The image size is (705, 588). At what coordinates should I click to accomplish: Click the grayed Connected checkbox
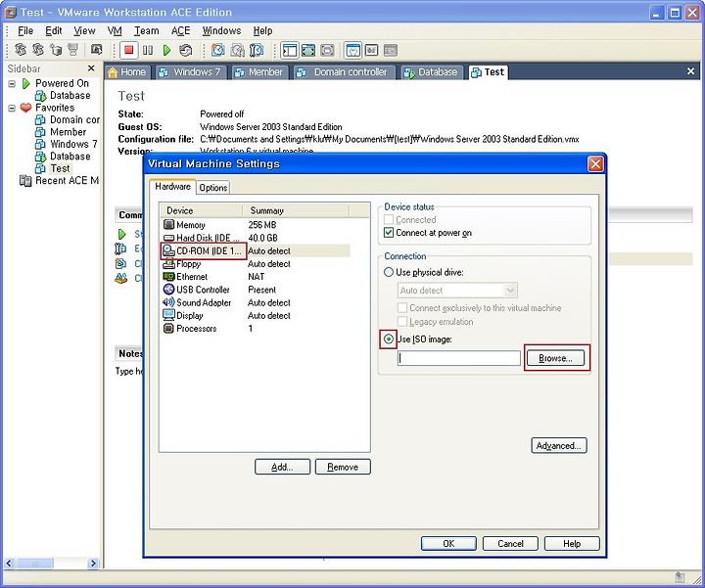pos(389,220)
